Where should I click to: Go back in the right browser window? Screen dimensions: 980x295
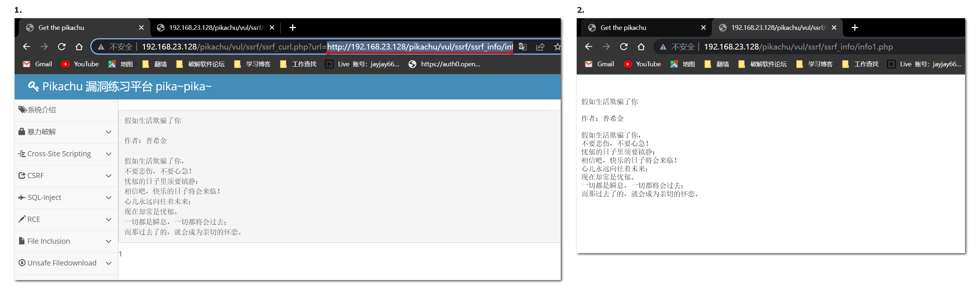[x=588, y=47]
